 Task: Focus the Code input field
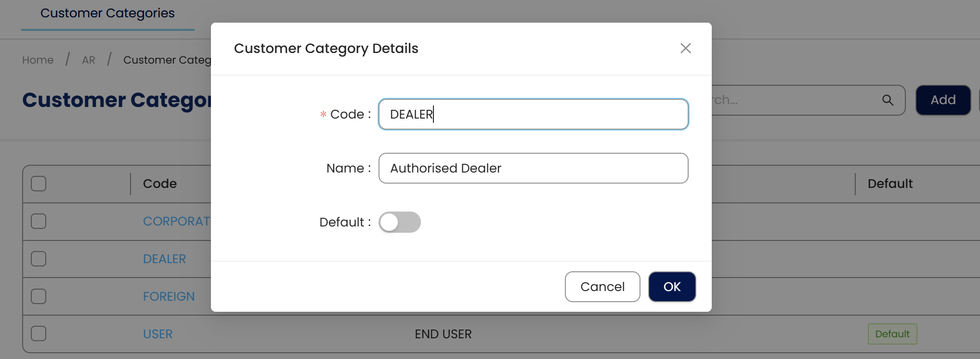533,114
